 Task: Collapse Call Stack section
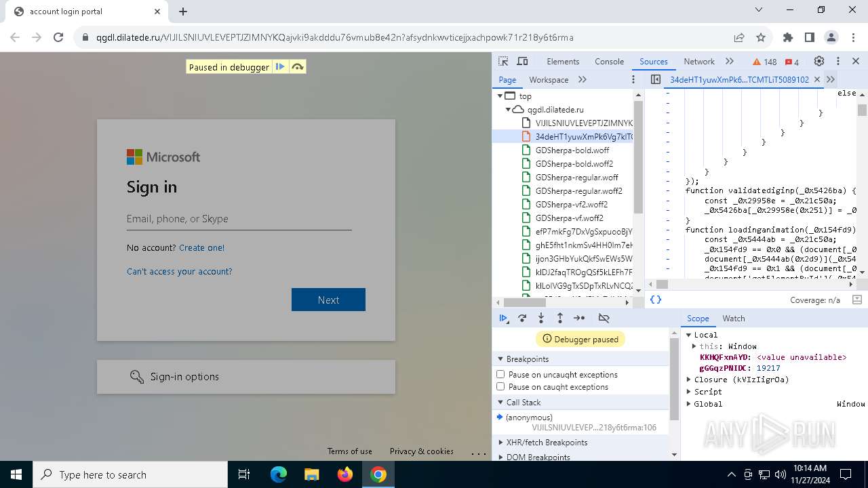500,402
